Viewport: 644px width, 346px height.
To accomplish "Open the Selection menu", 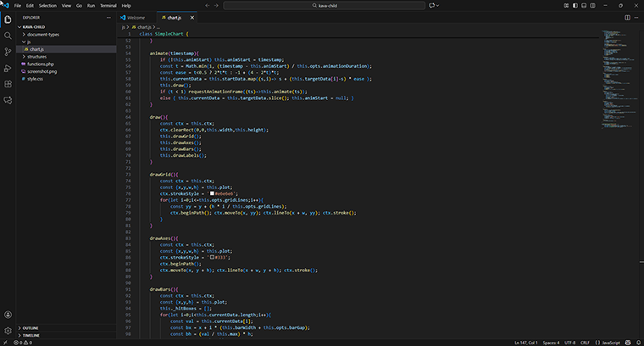I will (x=47, y=6).
